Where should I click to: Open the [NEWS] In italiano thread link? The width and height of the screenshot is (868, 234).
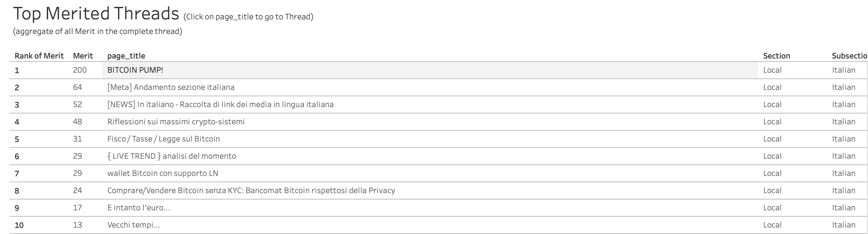tap(220, 105)
